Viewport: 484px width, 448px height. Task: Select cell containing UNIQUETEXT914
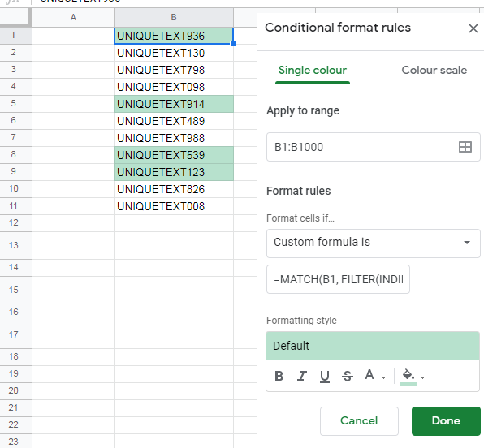coord(174,104)
